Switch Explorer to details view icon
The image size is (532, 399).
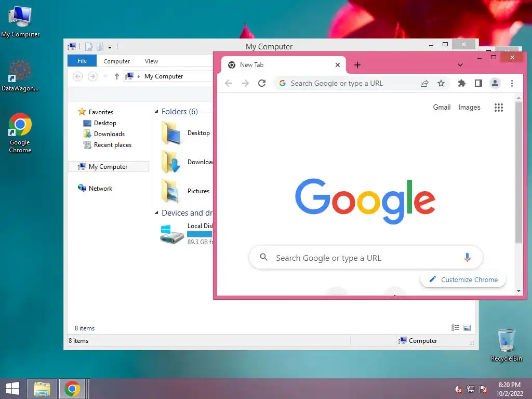pos(455,327)
